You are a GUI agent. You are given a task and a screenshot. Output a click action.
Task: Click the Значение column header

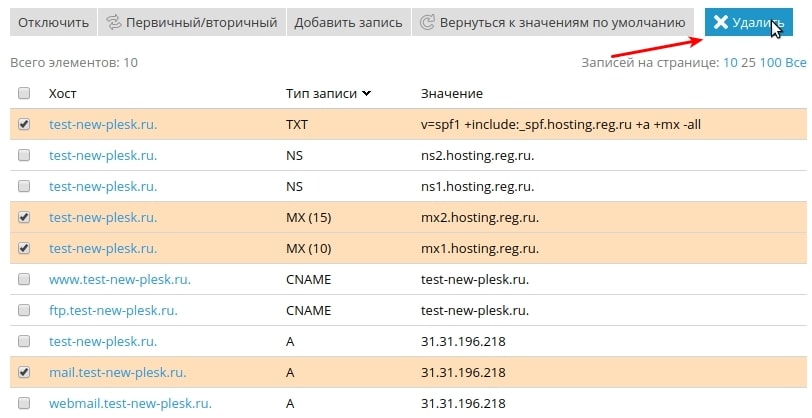click(451, 93)
